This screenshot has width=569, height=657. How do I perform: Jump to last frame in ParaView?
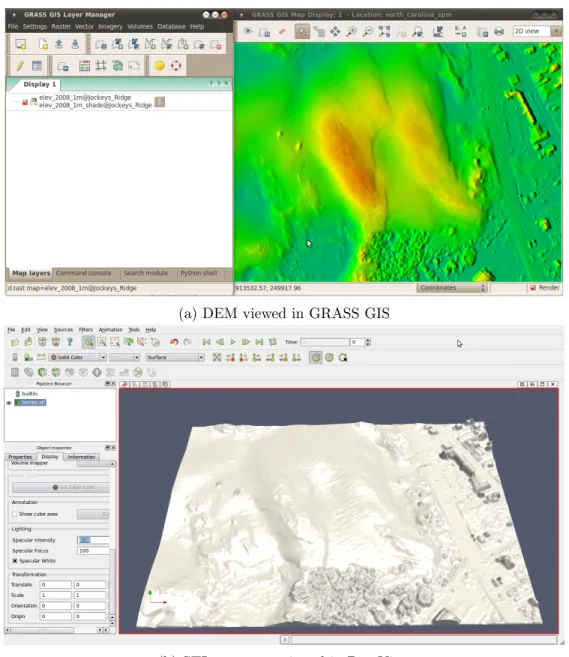tap(259, 342)
